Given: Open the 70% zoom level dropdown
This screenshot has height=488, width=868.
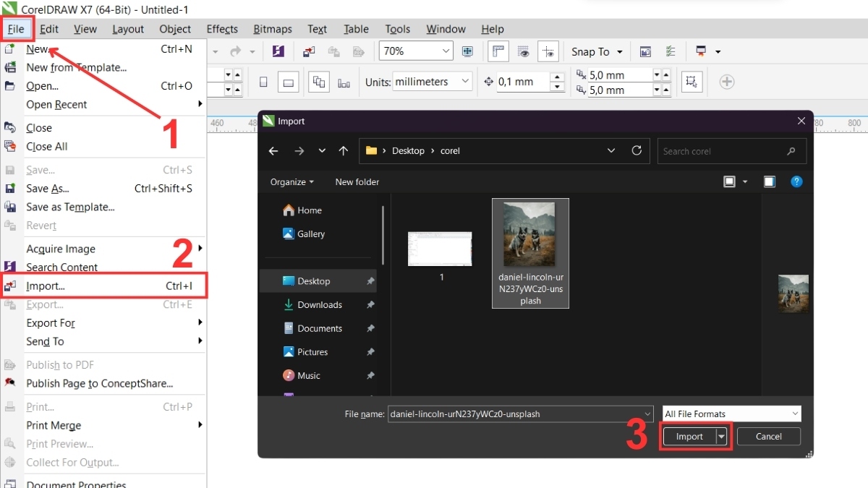Looking at the screenshot, I should coord(446,51).
